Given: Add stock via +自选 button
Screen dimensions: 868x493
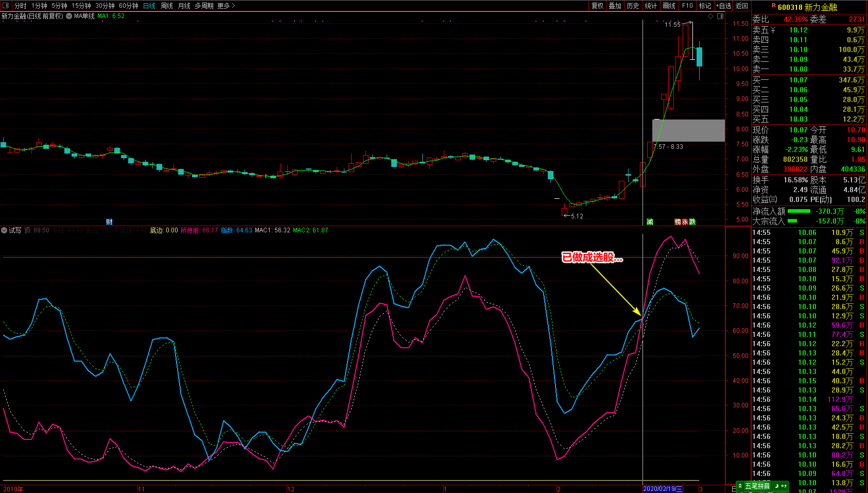Looking at the screenshot, I should pos(723,6).
